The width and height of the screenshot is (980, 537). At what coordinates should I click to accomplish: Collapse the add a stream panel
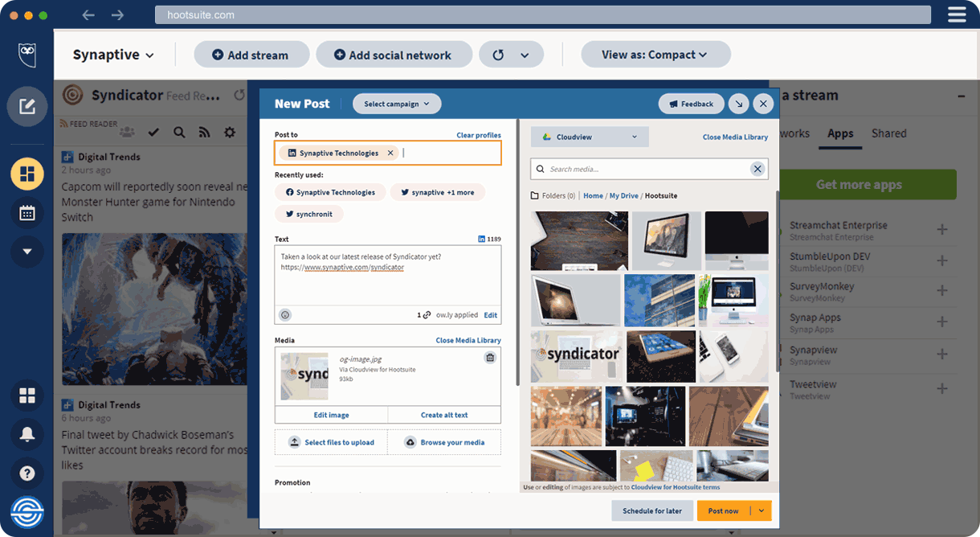pos(961,96)
